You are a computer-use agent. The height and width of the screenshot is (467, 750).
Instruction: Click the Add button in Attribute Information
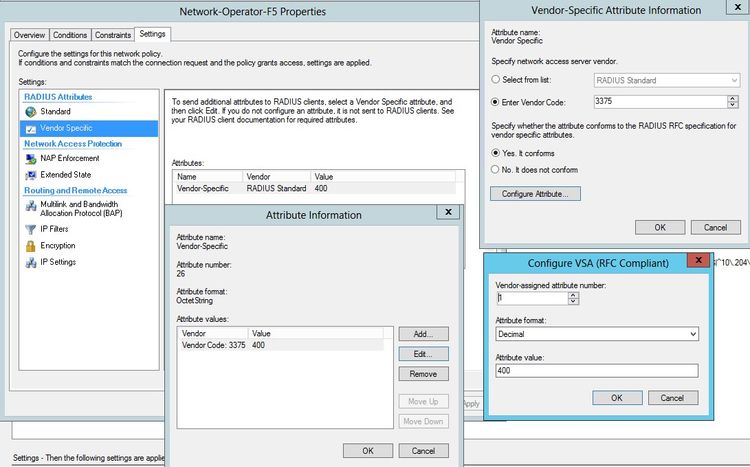pos(423,334)
